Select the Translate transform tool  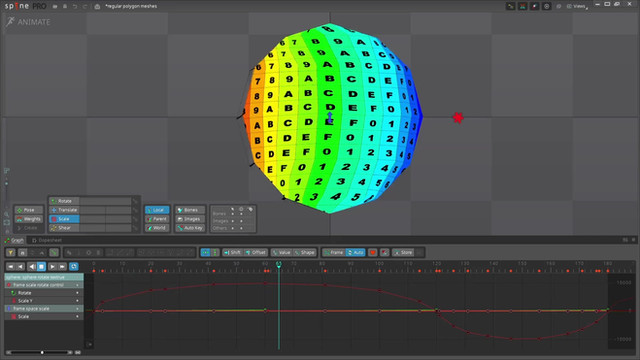[x=64, y=210]
